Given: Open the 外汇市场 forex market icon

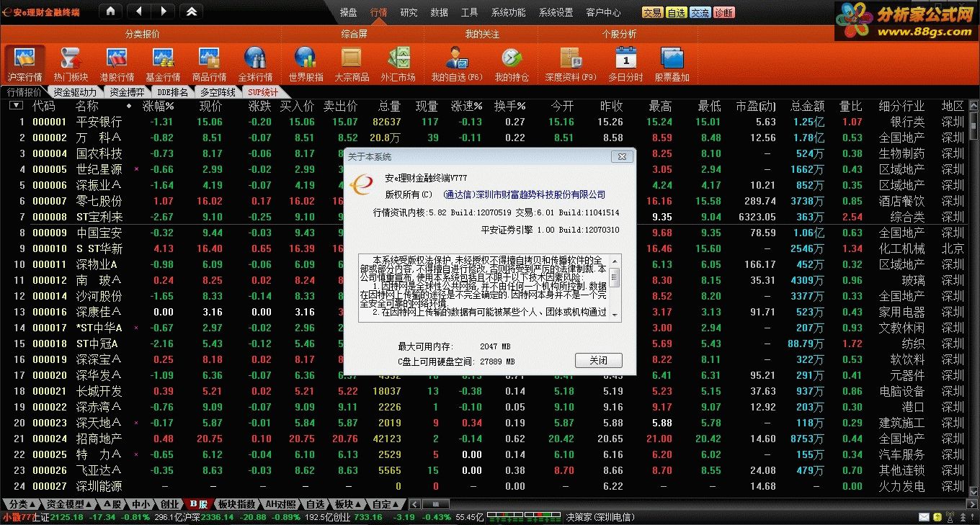Looking at the screenshot, I should pyautogui.click(x=398, y=63).
